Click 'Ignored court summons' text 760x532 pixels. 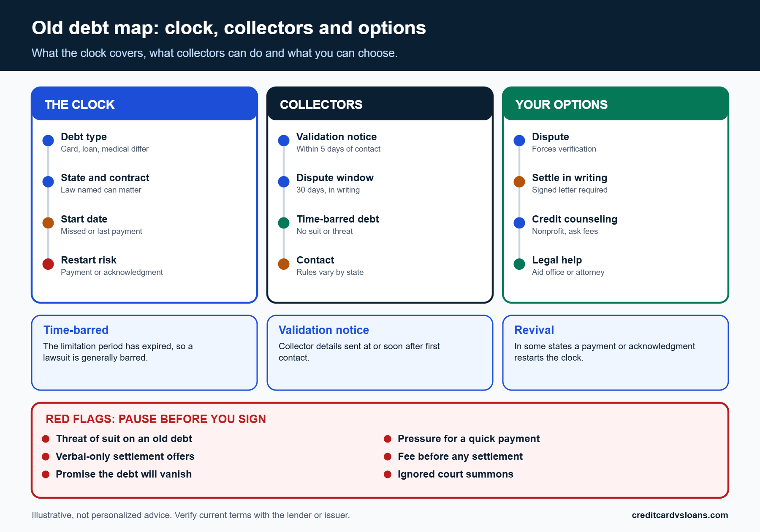(x=456, y=474)
